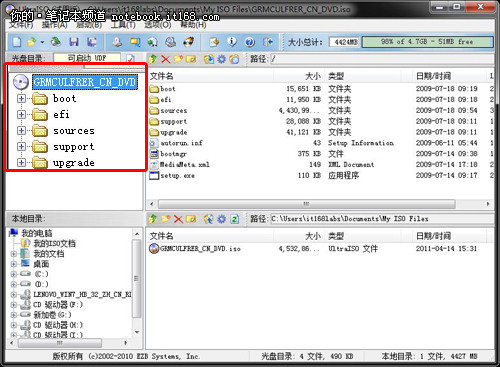The height and width of the screenshot is (367, 500).
Task: Click the red X Delete icon in the local pane toolbar
Action: 178,219
